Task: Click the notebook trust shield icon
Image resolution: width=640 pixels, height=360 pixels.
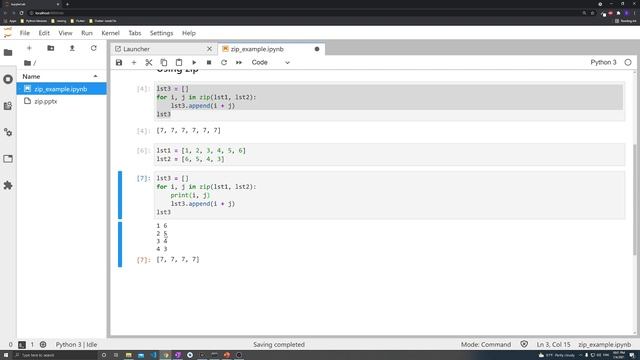Action: click(x=524, y=344)
